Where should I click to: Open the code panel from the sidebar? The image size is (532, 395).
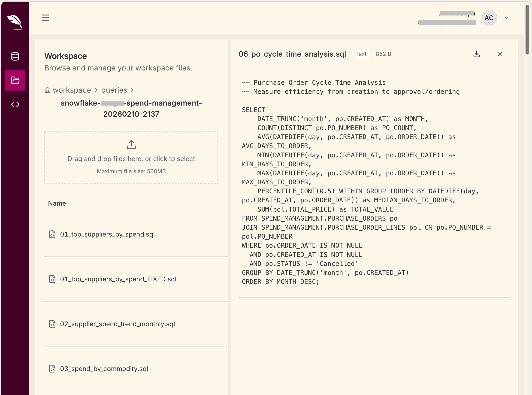[15, 104]
